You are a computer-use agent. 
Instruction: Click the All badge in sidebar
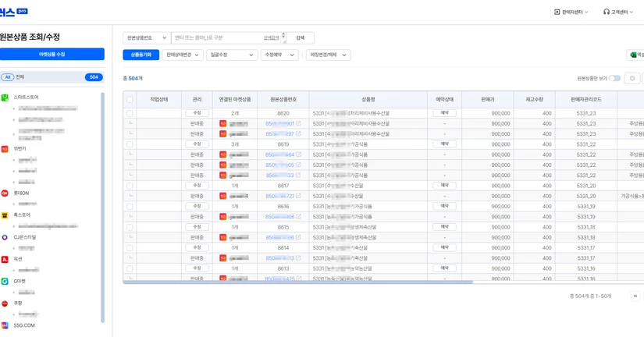(x=7, y=77)
